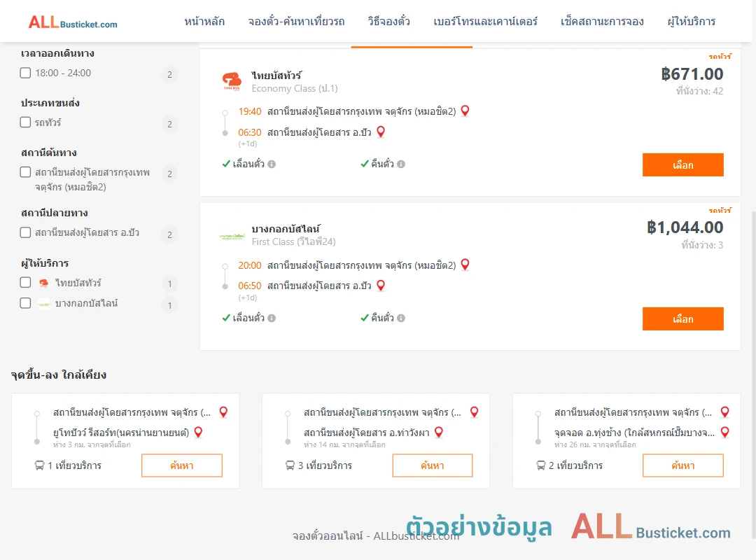This screenshot has width=756, height=560.
Task: Select the ฿1,044.00 บางกอกบัสไลน์ trip with เลือก
Action: [682, 318]
